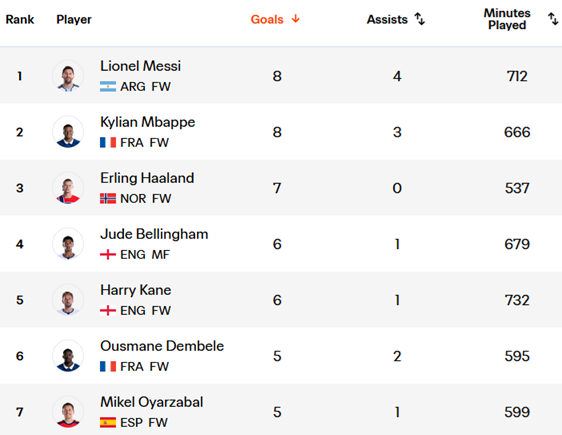Click the Assists sort arrows icon
This screenshot has width=562, height=435.
[x=420, y=19]
